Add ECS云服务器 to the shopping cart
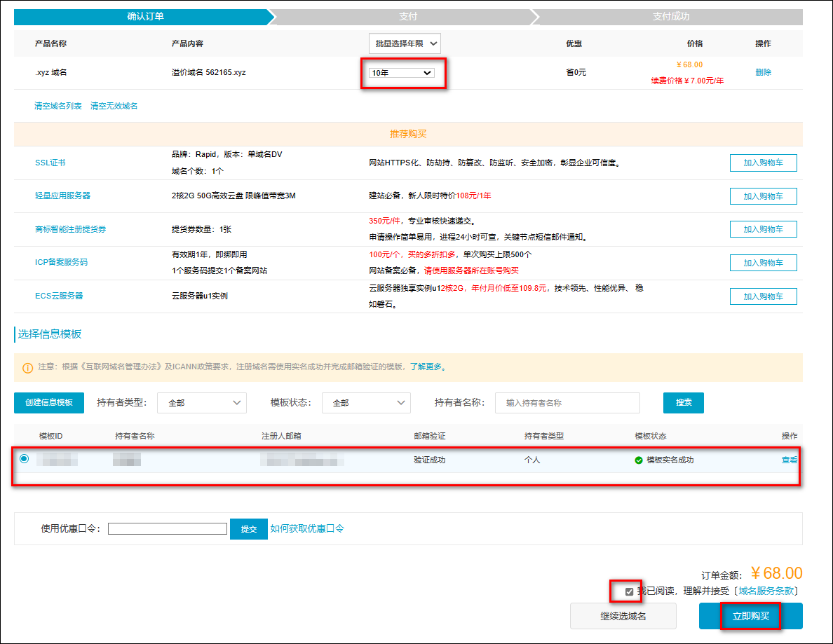This screenshot has width=833, height=644. tap(763, 296)
